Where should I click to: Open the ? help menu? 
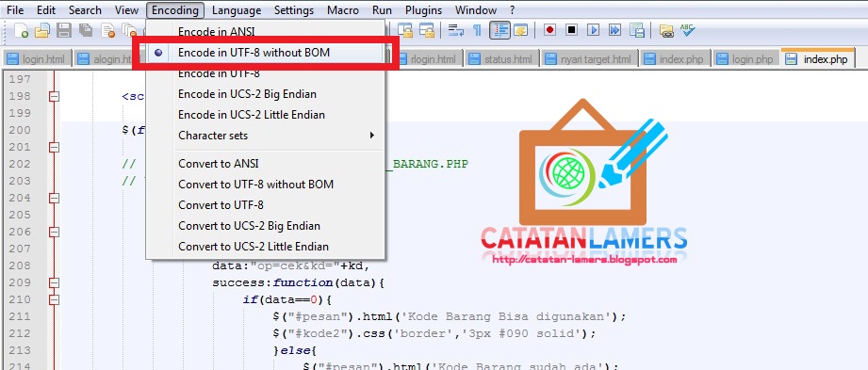tap(512, 10)
